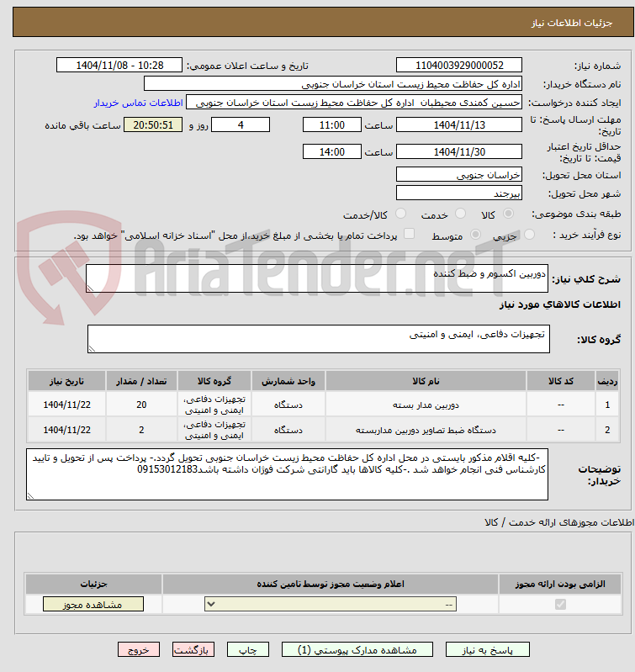The image size is (635, 672).
Task: Click the response deadline date 1404/11/13
Action: point(459,124)
